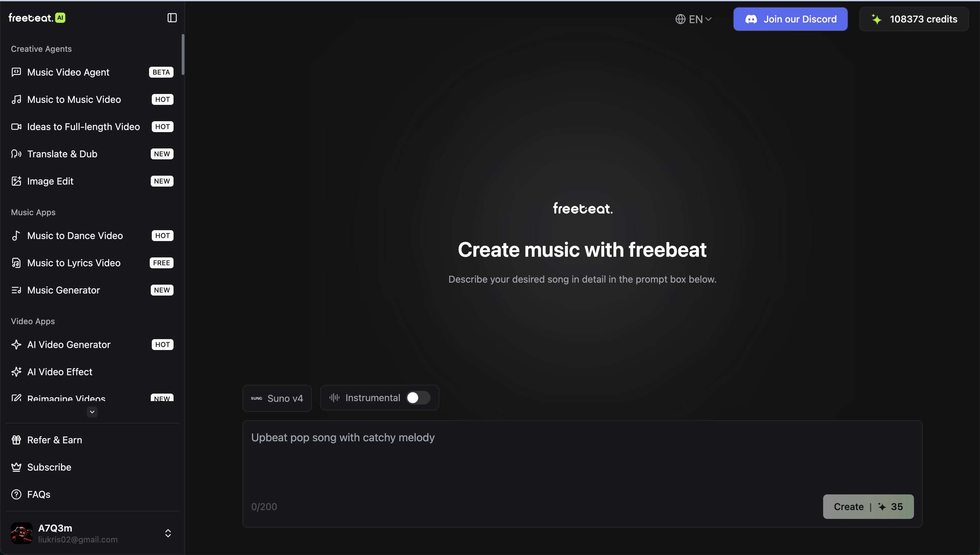Click the Ideas to Full-length Video camera icon

coord(16,127)
